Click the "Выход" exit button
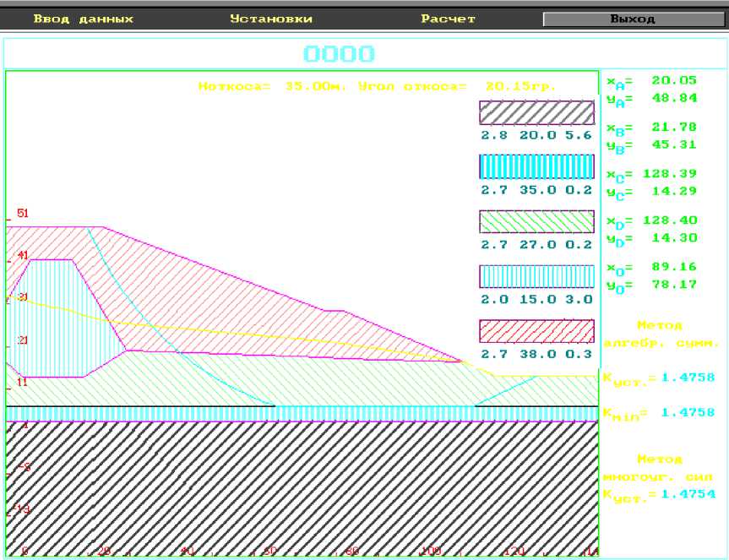729x560 pixels. (x=632, y=19)
